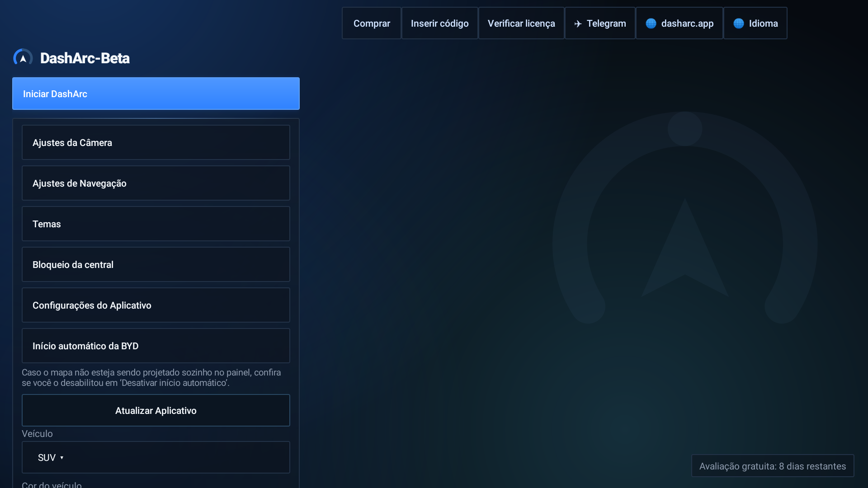Viewport: 868px width, 488px height.
Task: Click the DashArc logo icon
Action: (x=23, y=57)
